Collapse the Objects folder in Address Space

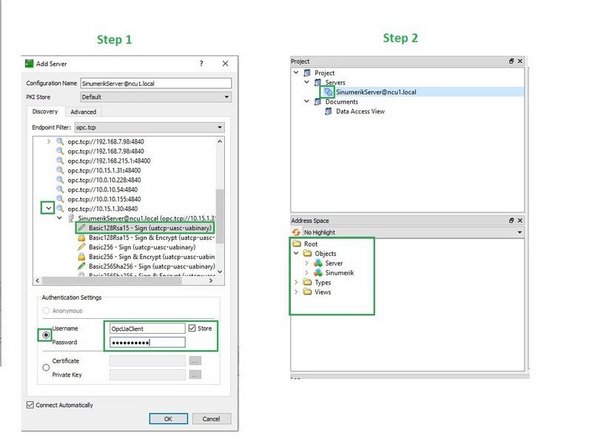click(x=296, y=253)
